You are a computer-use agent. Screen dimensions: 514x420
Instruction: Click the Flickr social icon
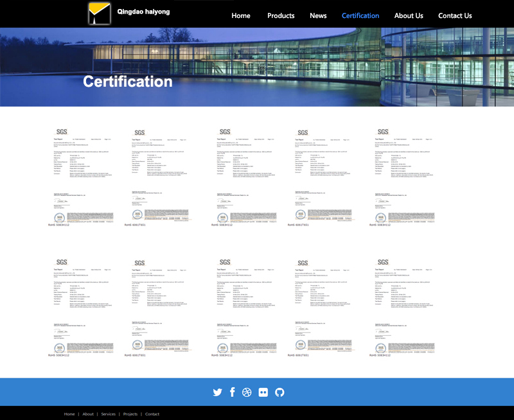point(263,392)
